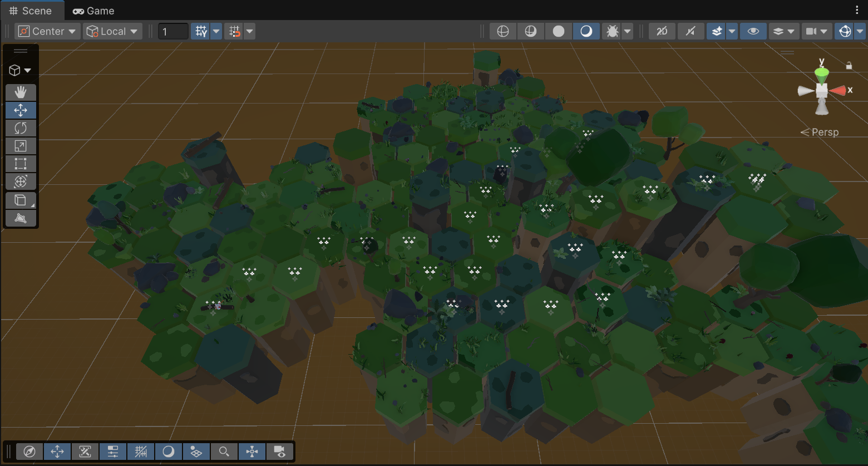Toggle gizmos display
The image size is (868, 466).
point(845,31)
